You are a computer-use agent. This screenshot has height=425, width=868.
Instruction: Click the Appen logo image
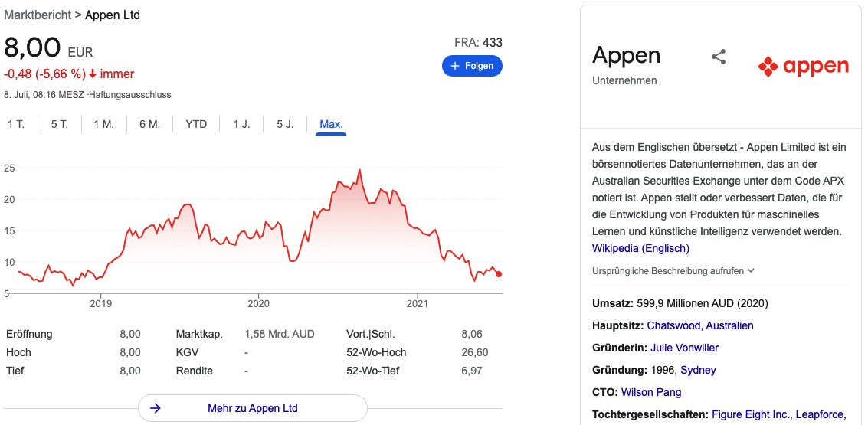click(x=803, y=67)
